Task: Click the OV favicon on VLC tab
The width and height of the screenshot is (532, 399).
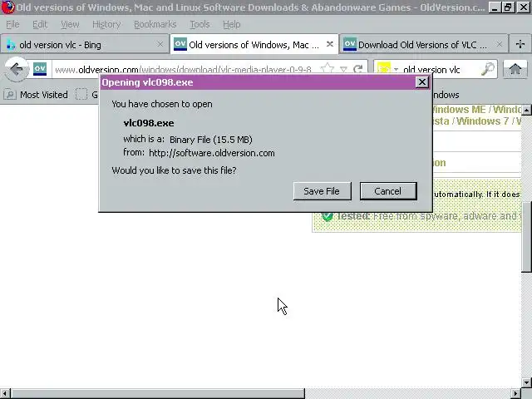Action: [349, 44]
